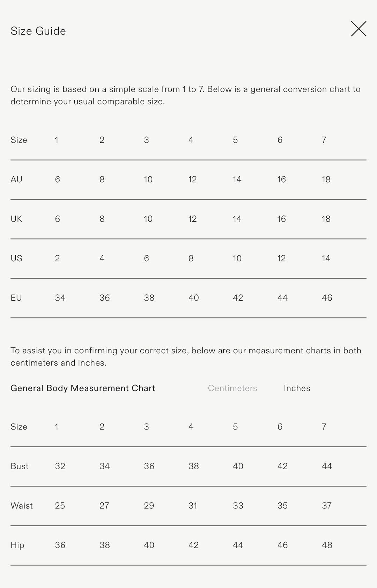Click US size 10 cell
Viewport: 377px width, 588px height.
coord(237,258)
